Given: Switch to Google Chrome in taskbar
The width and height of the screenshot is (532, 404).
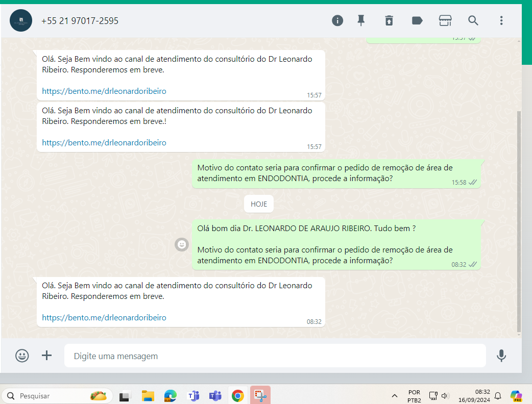Looking at the screenshot, I should coord(238,396).
